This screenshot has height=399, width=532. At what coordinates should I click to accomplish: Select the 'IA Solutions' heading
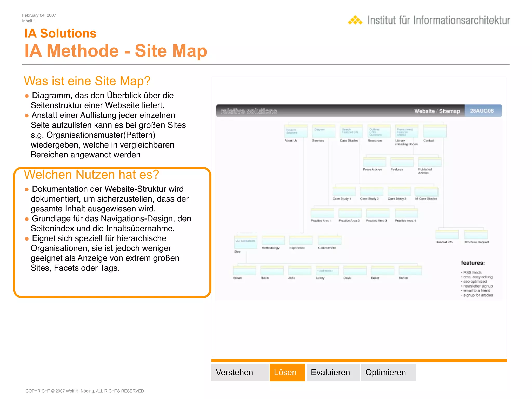click(60, 34)
